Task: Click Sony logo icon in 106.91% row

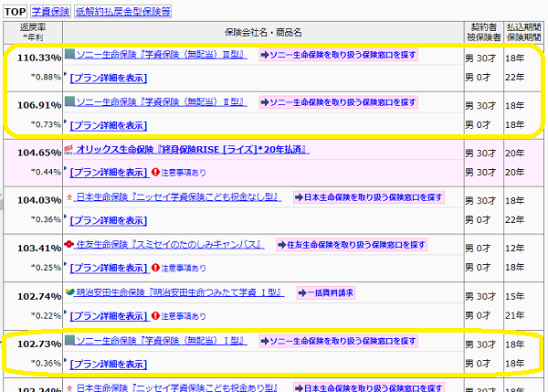Action: point(70,101)
